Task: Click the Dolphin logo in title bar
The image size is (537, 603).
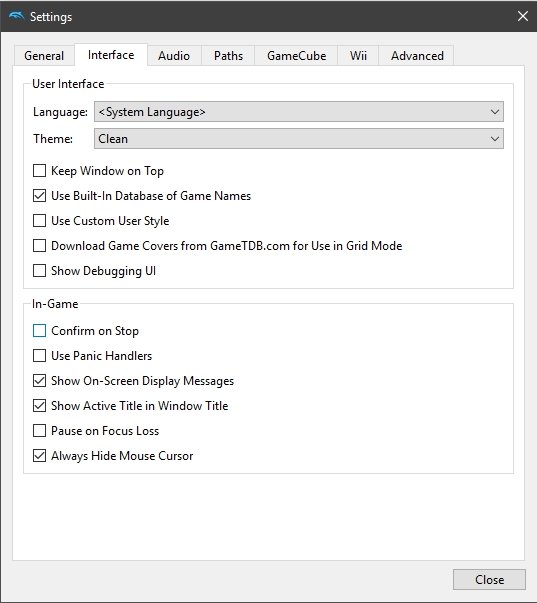Action: point(16,17)
